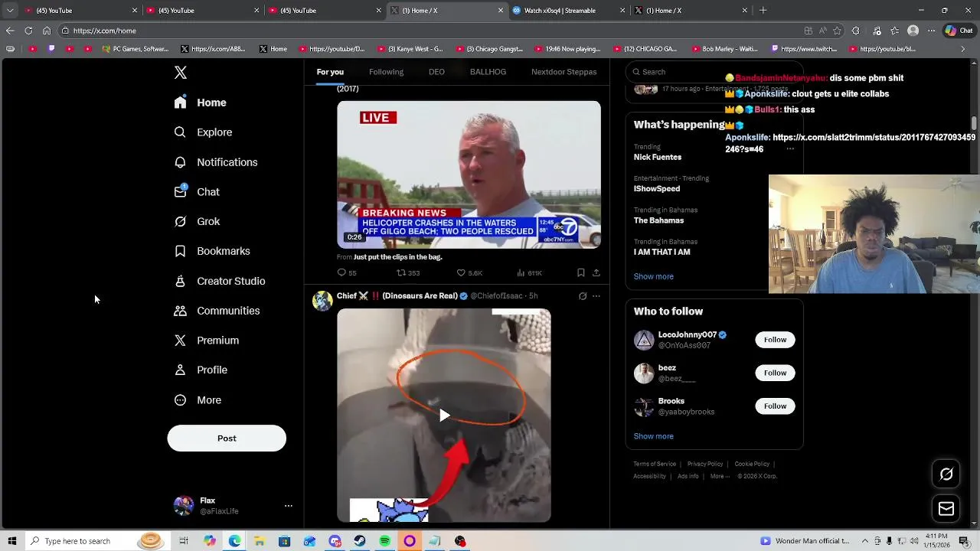Repost the post with 353 reposts

pyautogui.click(x=408, y=272)
